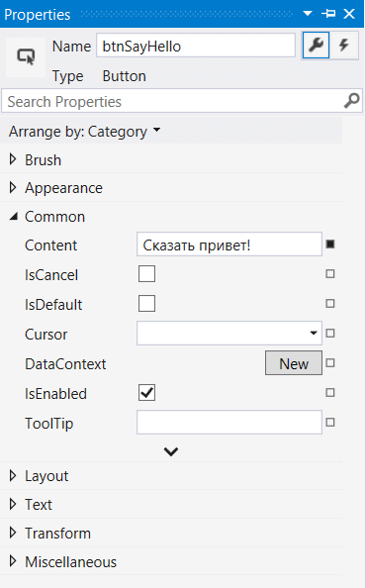Click New button for DataContext

point(294,363)
